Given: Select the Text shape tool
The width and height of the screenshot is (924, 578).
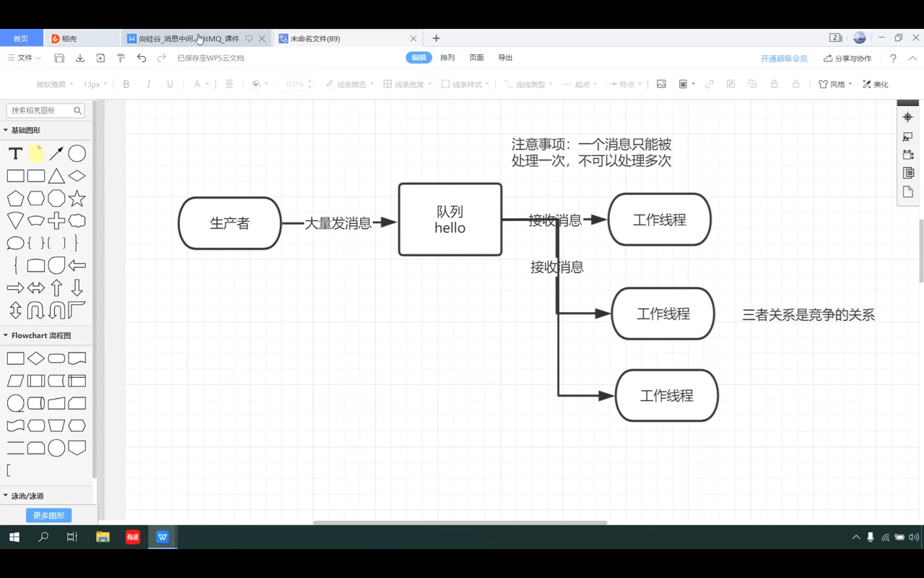Looking at the screenshot, I should point(15,154).
